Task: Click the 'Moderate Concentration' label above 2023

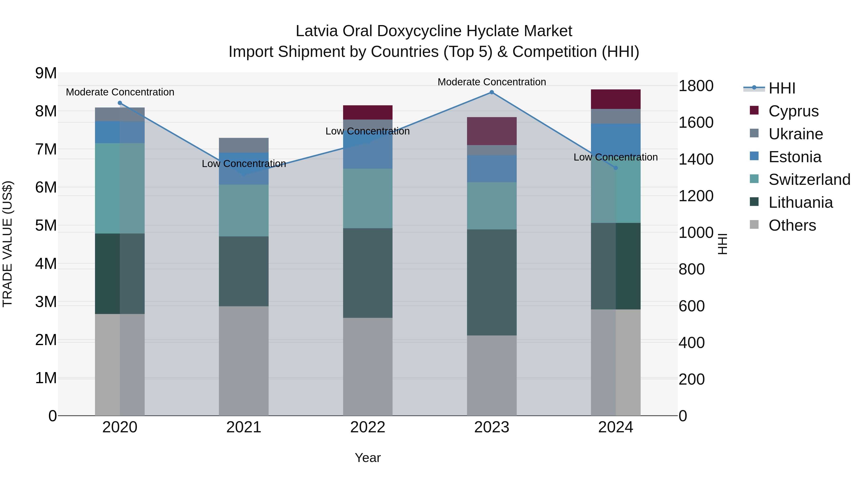Action: (492, 82)
